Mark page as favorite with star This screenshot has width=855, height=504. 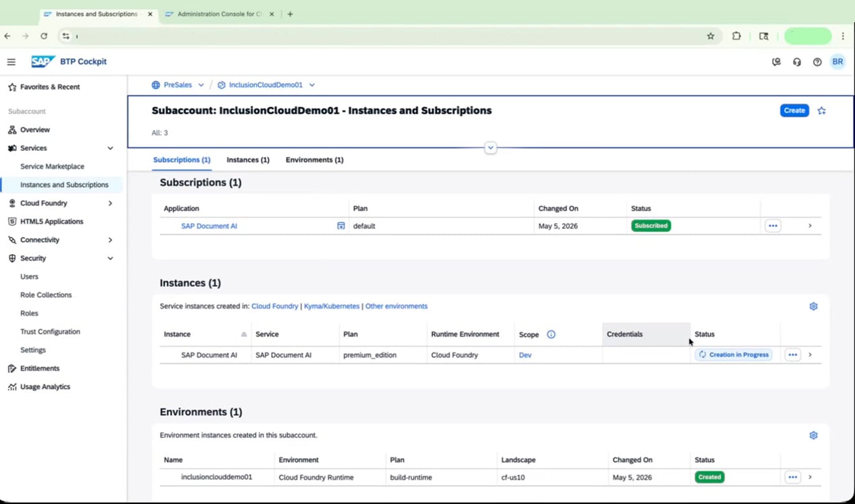coord(821,111)
